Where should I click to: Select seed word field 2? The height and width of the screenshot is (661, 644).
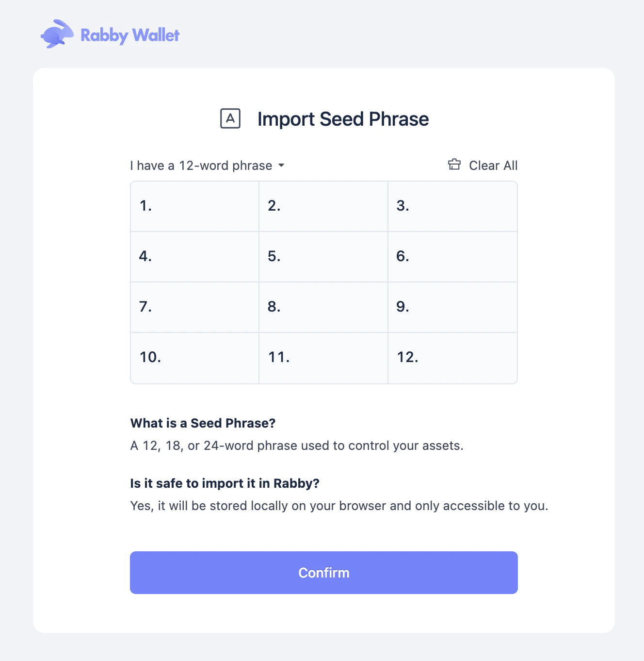[x=323, y=206]
